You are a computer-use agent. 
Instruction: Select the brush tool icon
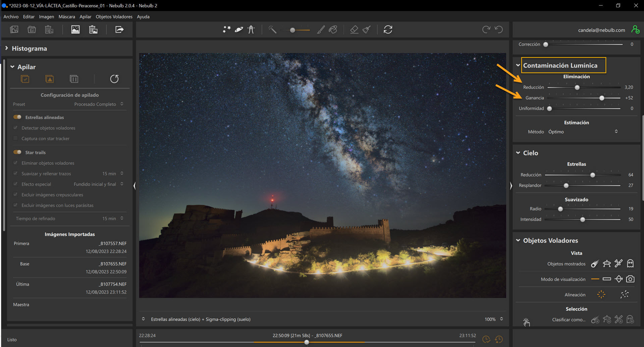pos(321,30)
